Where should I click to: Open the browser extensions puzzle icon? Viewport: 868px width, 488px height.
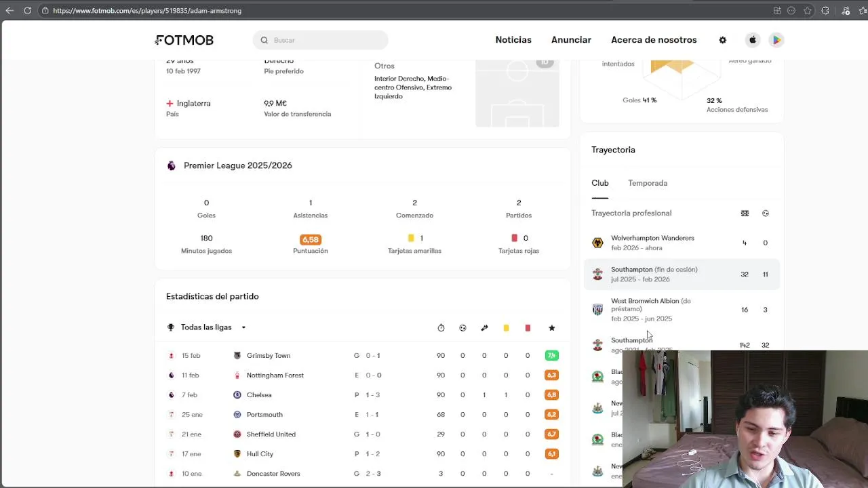[x=825, y=11]
